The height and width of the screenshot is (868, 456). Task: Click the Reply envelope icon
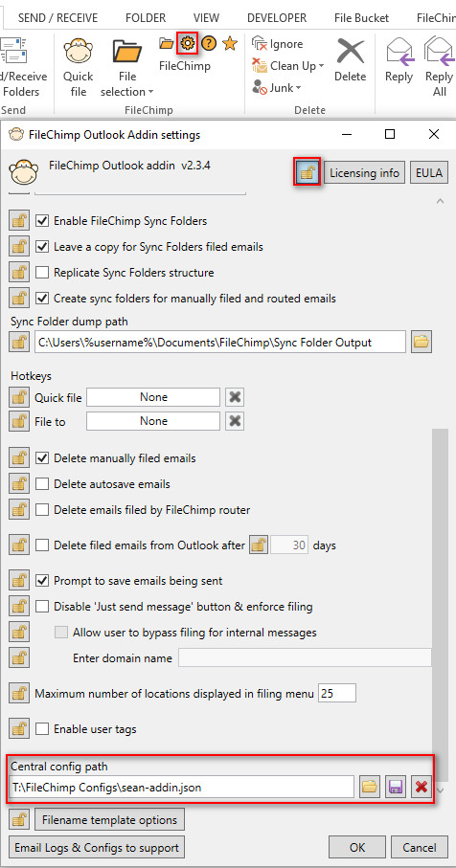(x=399, y=52)
